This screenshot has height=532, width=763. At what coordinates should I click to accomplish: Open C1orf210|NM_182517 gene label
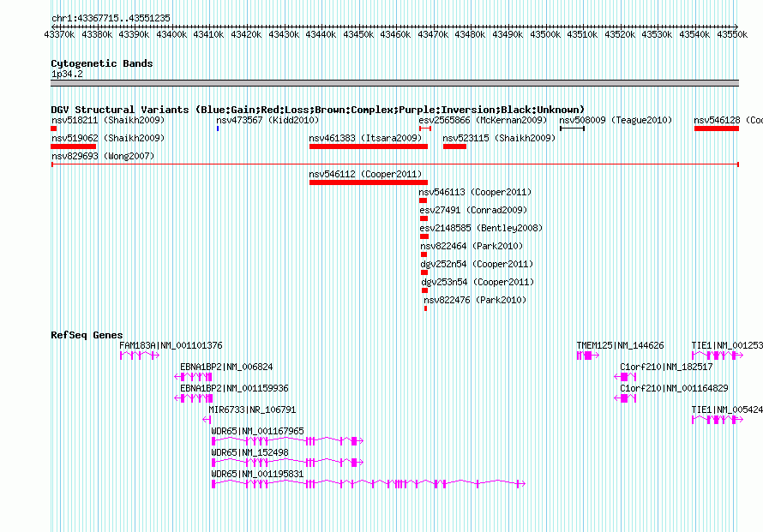click(666, 367)
